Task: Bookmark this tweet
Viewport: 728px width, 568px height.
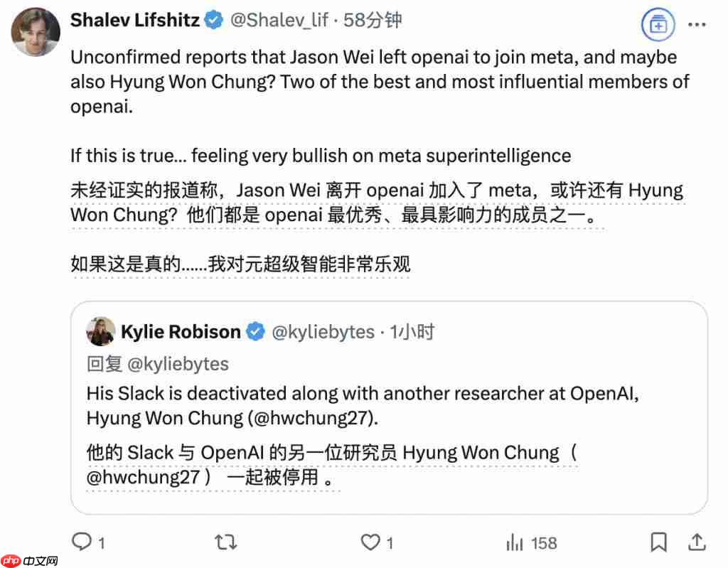Action: point(658,542)
